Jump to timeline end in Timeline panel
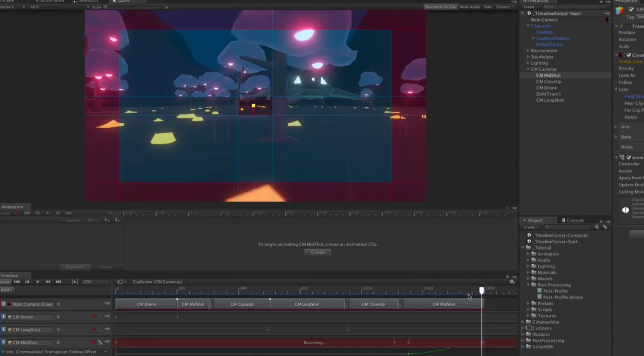Image resolution: width=644 pixels, height=356 pixels. [x=58, y=282]
